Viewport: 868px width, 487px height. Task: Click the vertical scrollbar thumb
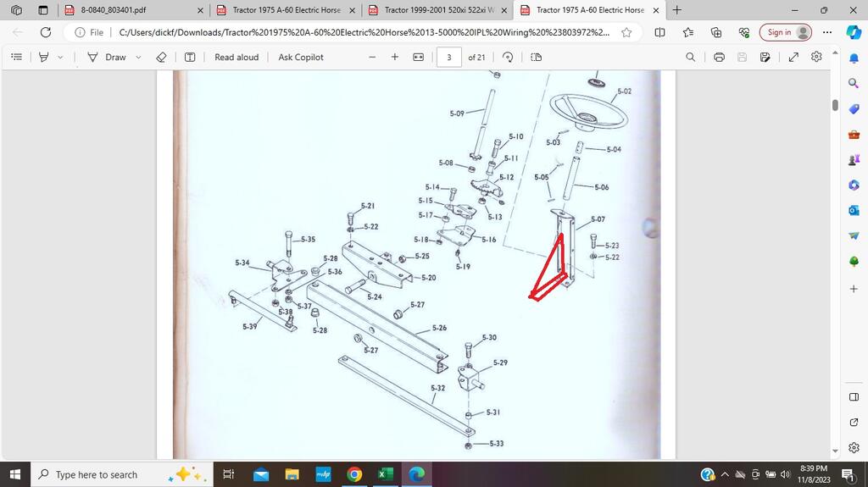point(835,106)
